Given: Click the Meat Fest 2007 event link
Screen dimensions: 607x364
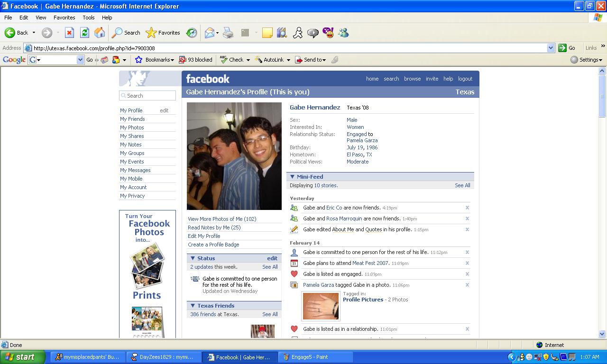Looking at the screenshot, I should [370, 263].
